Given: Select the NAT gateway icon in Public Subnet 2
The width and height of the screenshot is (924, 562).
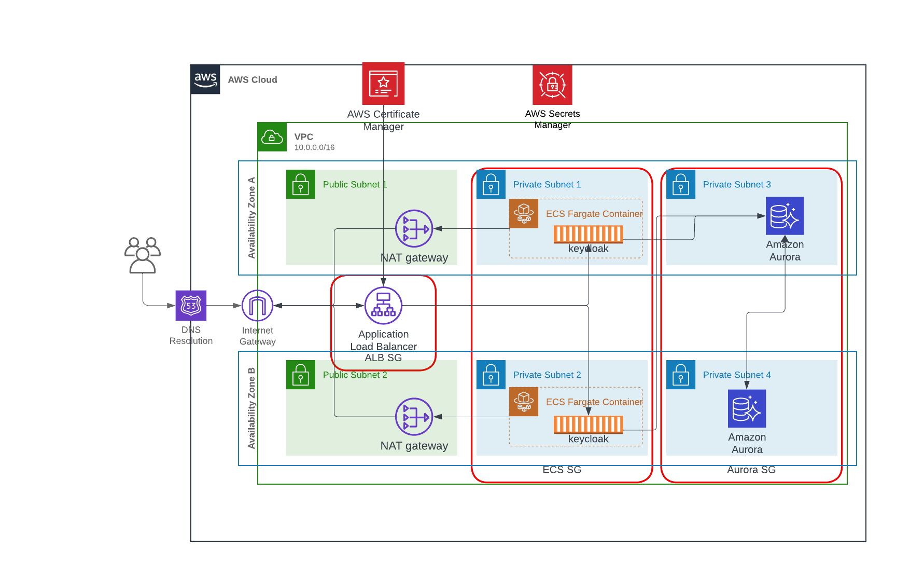Looking at the screenshot, I should pos(414,417).
